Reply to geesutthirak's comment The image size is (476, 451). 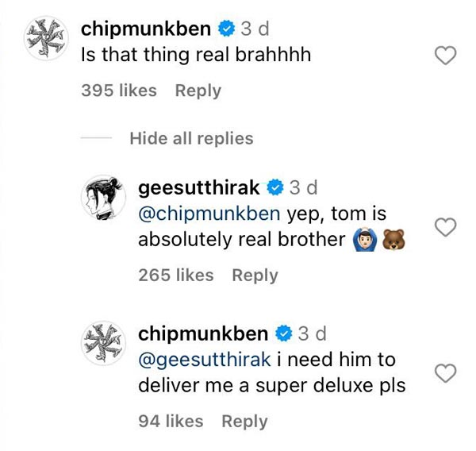(x=255, y=276)
